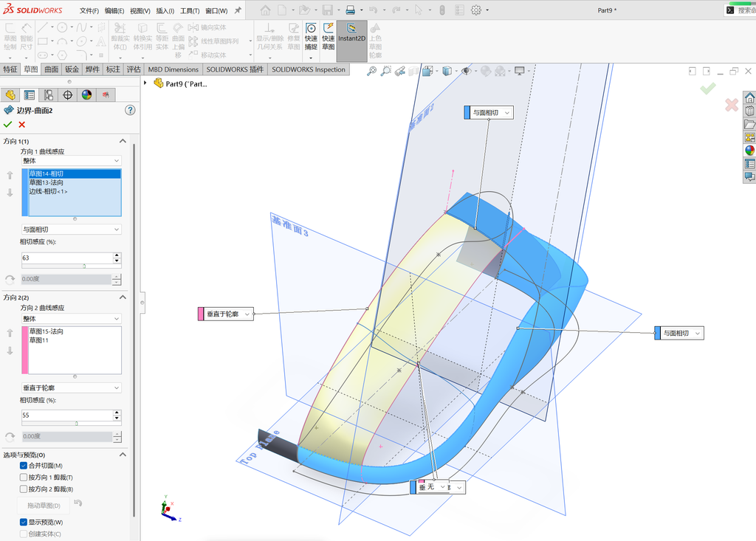Move direction 2 curve up arrow

tap(10, 333)
